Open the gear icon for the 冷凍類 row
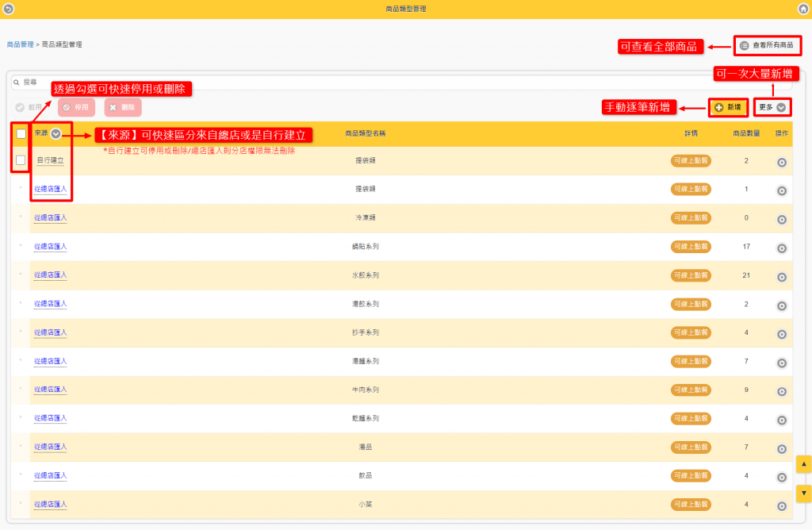The width and height of the screenshot is (812, 530). (x=781, y=220)
